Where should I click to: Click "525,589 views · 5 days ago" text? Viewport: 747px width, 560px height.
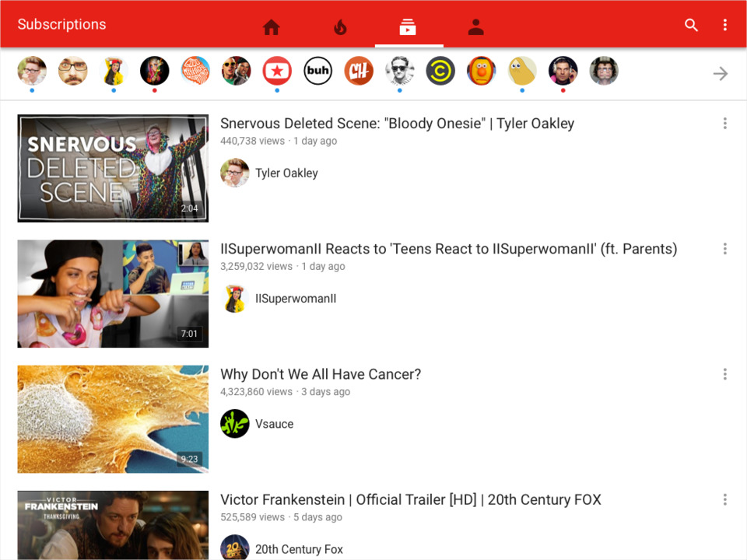tap(281, 517)
